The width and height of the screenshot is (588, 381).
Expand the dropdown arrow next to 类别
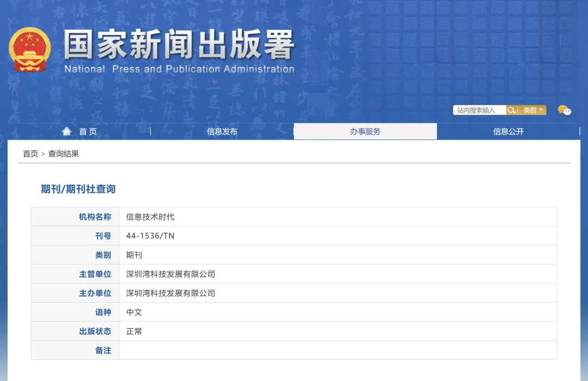pyautogui.click(x=540, y=109)
